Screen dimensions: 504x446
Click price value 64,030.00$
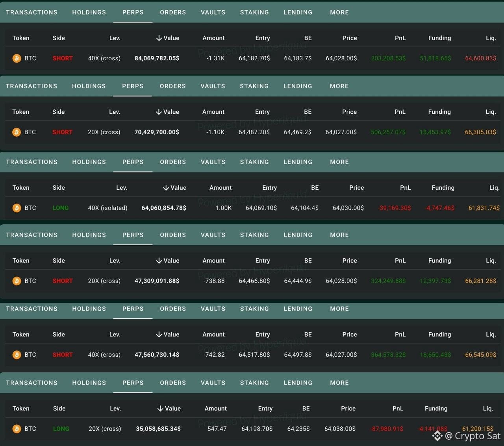click(x=348, y=208)
